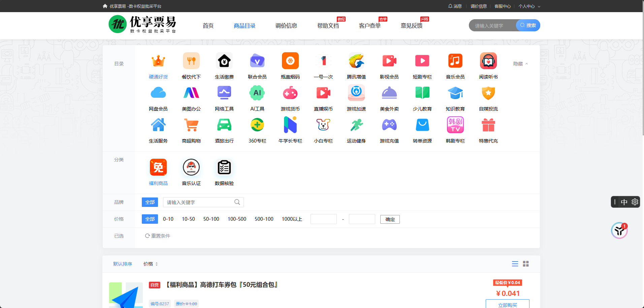Screen dimensions: 644x308
Task: Open 消息 notifications in top bar
Action: click(x=455, y=6)
